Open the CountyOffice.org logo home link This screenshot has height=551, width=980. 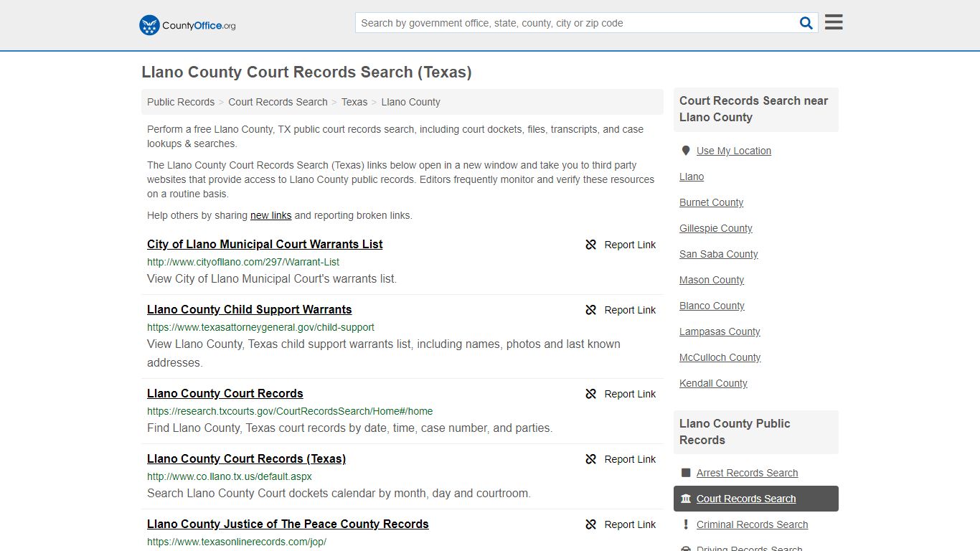pyautogui.click(x=187, y=25)
